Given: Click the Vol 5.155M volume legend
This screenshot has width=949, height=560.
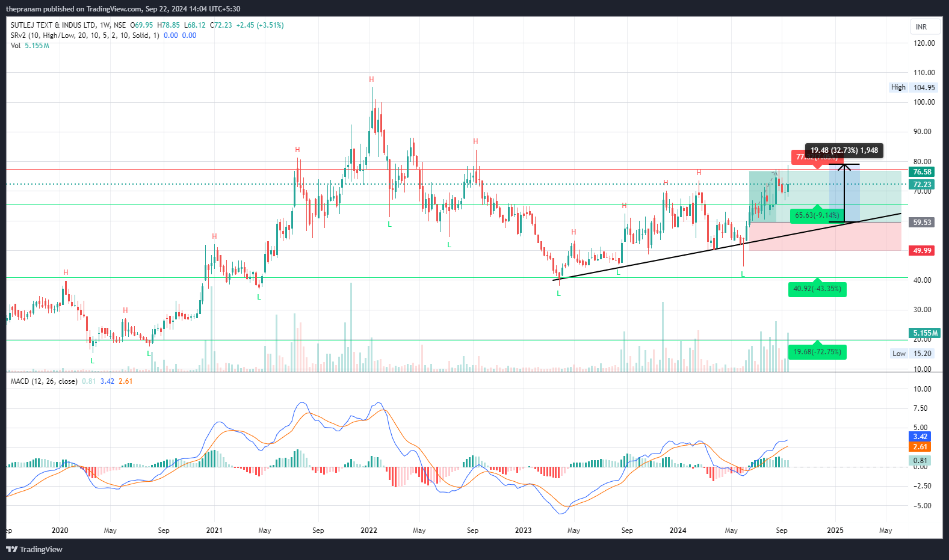Looking at the screenshot, I should tap(29, 46).
